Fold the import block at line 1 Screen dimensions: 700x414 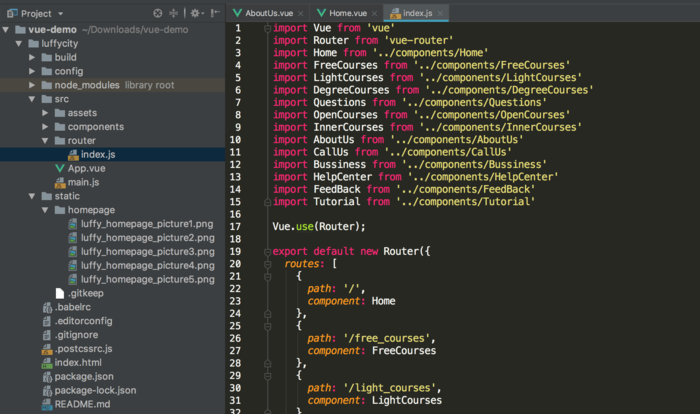(267, 29)
